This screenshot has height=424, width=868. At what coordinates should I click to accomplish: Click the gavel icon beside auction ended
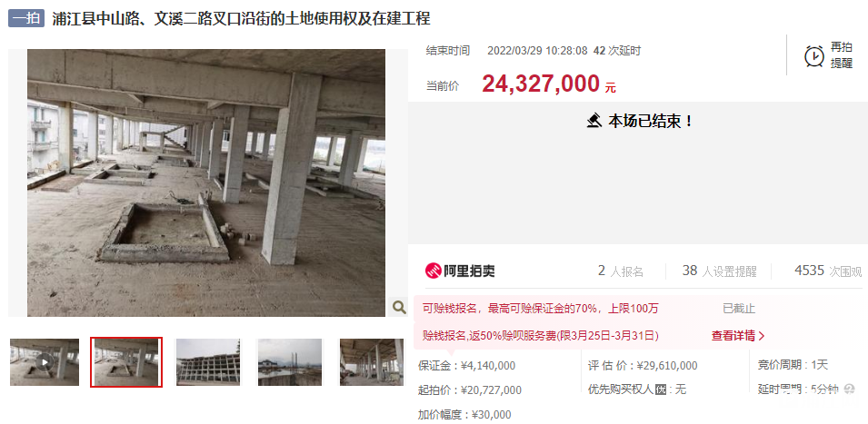(594, 121)
